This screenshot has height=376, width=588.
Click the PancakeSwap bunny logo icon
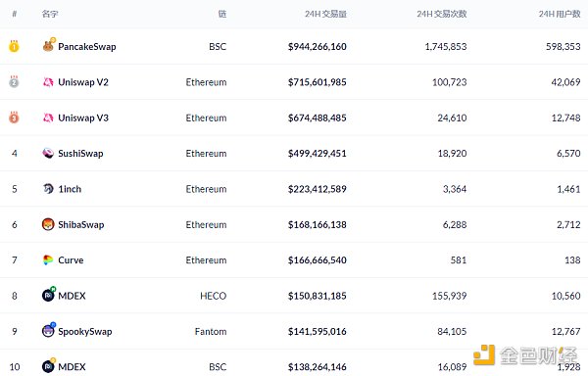pyautogui.click(x=48, y=46)
